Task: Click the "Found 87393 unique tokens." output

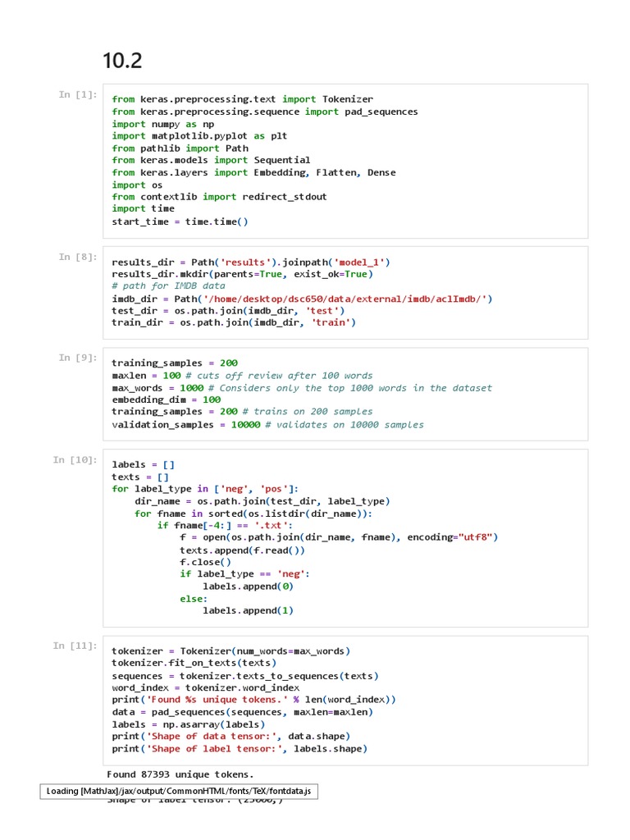Action: point(180,774)
